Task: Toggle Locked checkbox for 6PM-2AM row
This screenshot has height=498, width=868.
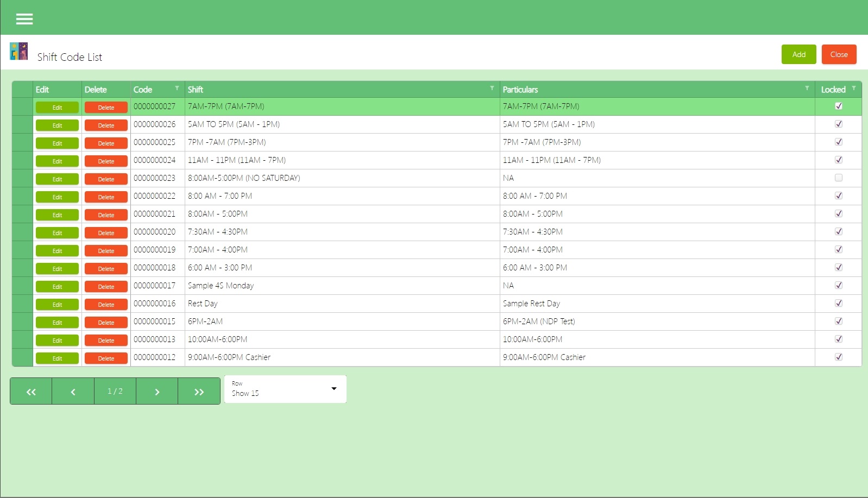Action: click(839, 321)
